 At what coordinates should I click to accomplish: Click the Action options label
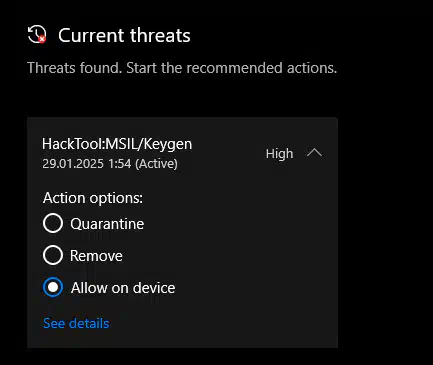coord(93,198)
